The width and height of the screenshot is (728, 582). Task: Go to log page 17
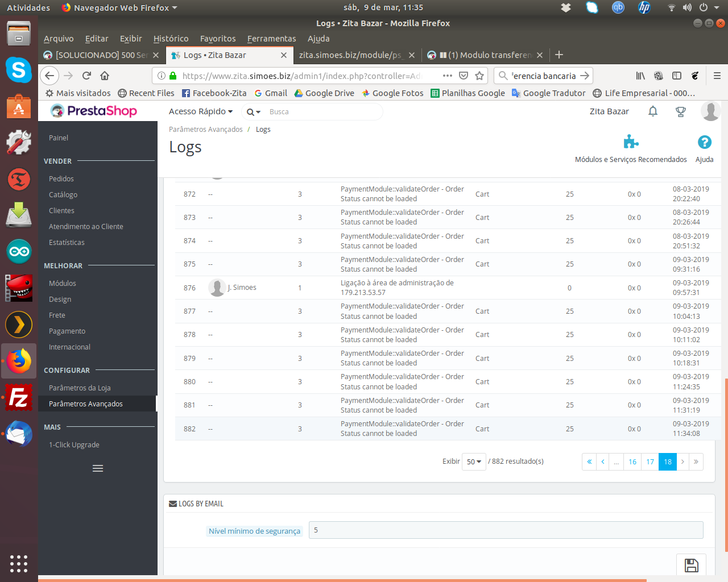pyautogui.click(x=650, y=462)
